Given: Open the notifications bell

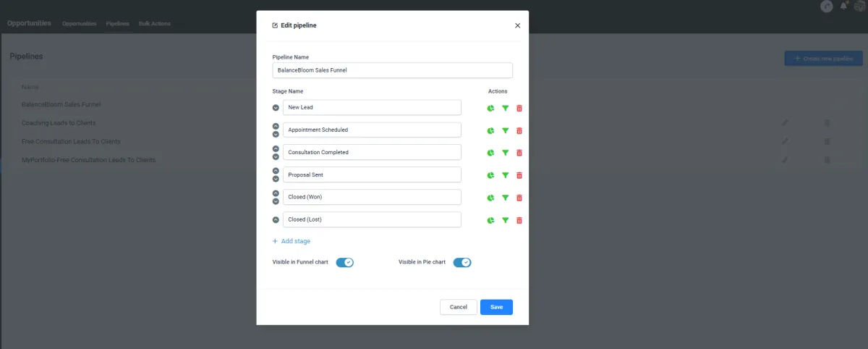Looking at the screenshot, I should [843, 7].
